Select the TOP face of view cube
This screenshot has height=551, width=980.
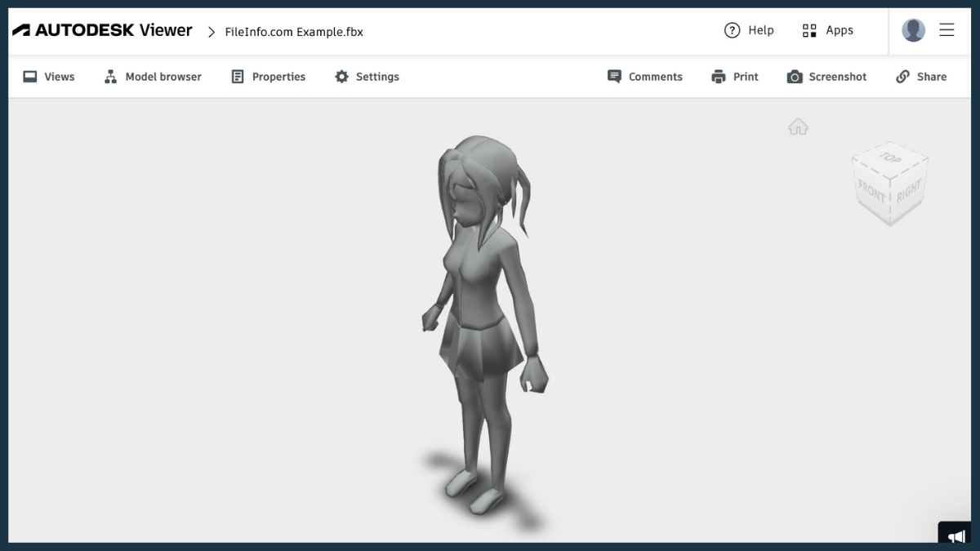click(x=889, y=158)
